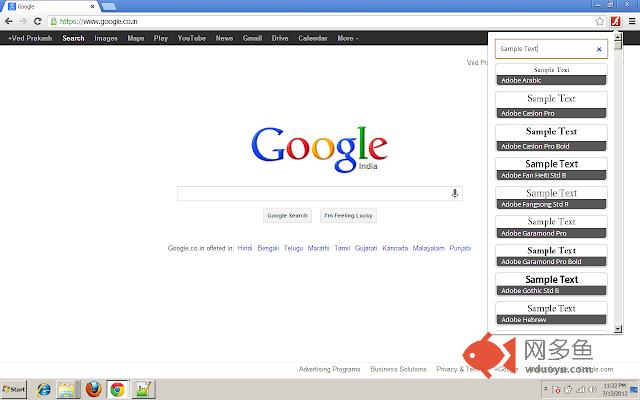Open Calendar in the Google bar
The image size is (640, 400).
[313, 38]
